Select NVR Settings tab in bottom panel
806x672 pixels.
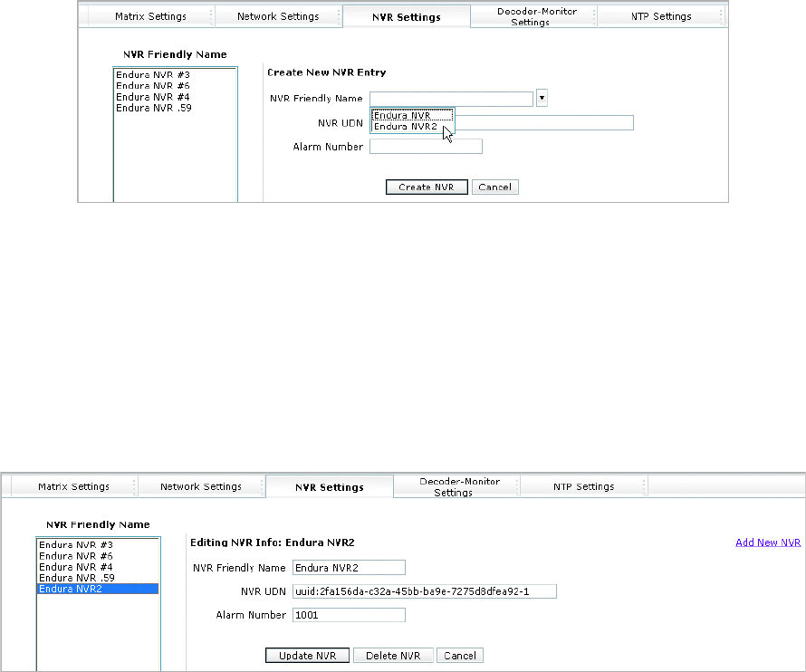click(329, 487)
